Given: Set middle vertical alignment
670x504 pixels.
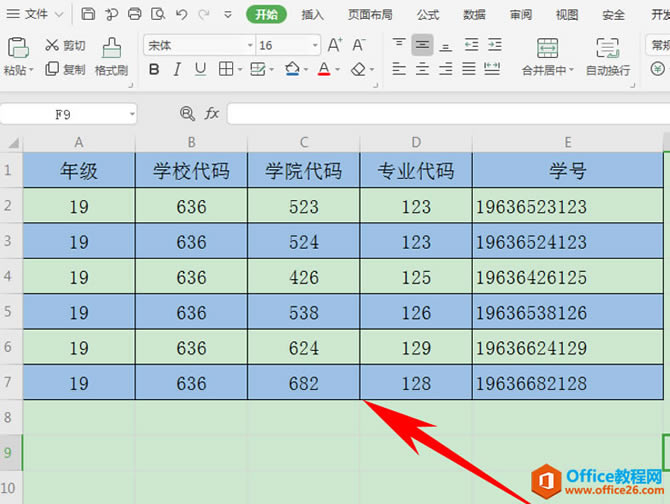Looking at the screenshot, I should pyautogui.click(x=422, y=45).
